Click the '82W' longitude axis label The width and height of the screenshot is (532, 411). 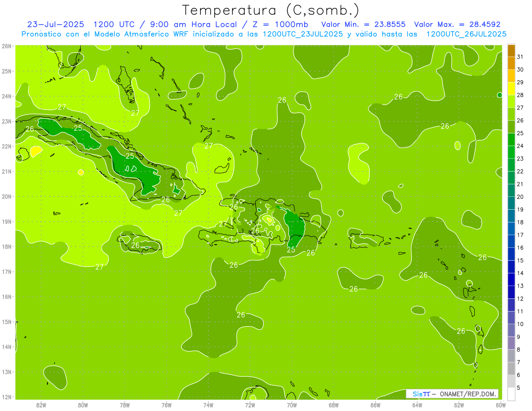pos(41,405)
